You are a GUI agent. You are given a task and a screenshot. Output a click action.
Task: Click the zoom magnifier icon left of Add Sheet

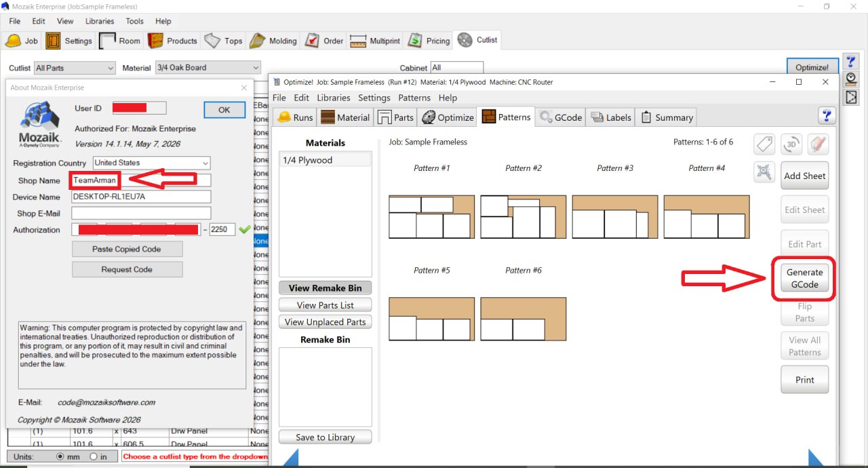(765, 172)
